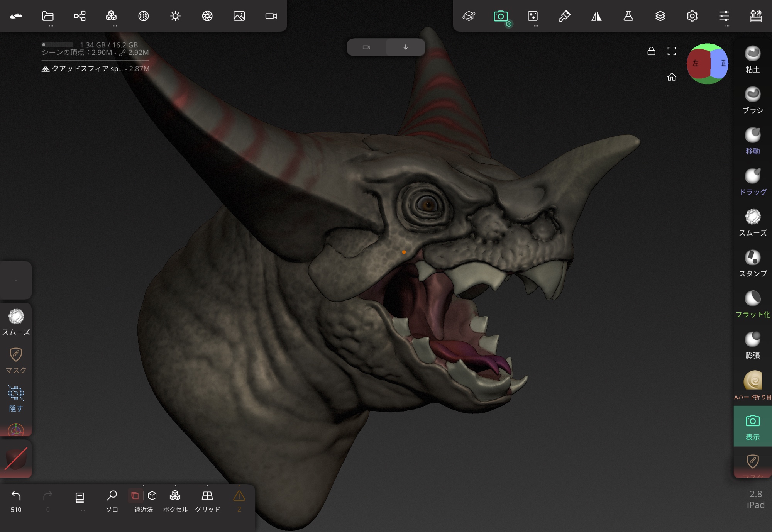Open the layers stack icon menu
The height and width of the screenshot is (532, 772).
(x=660, y=16)
